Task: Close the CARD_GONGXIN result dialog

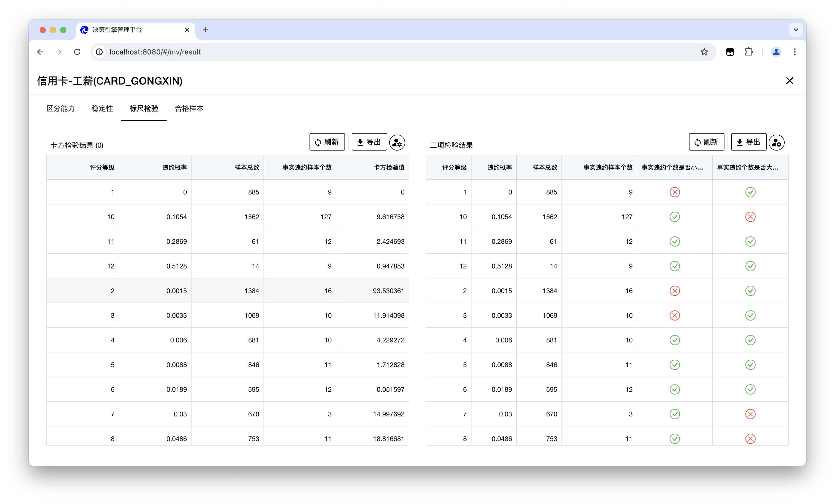Action: click(789, 81)
